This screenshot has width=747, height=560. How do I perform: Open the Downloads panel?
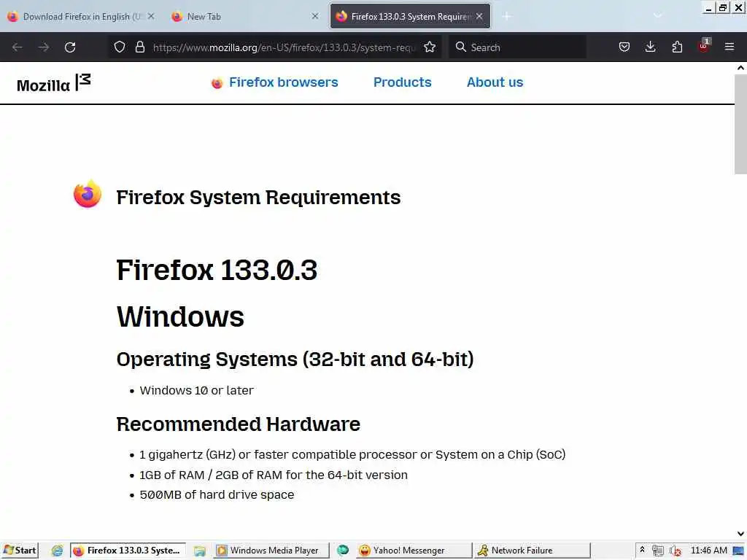(x=650, y=47)
